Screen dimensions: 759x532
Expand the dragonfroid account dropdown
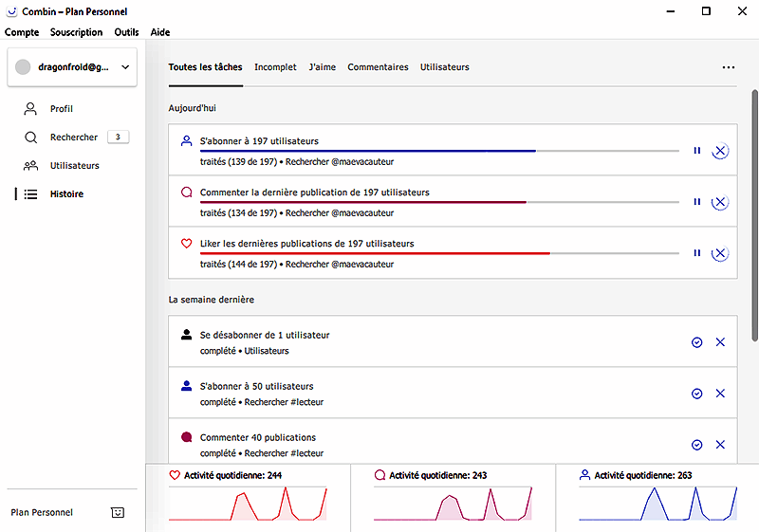pyautogui.click(x=125, y=67)
